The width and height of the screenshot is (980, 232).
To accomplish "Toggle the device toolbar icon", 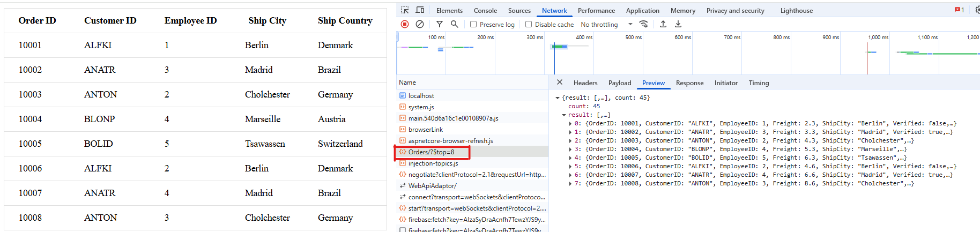I will pyautogui.click(x=420, y=10).
